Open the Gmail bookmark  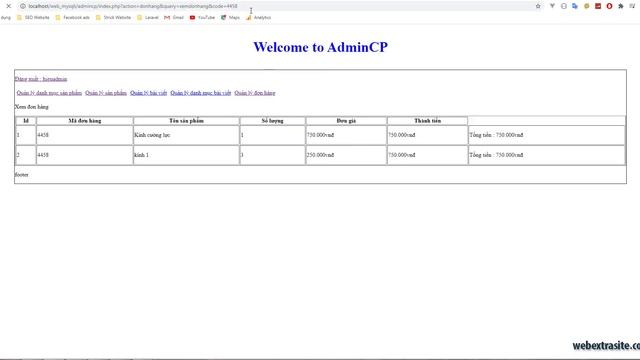(174, 18)
